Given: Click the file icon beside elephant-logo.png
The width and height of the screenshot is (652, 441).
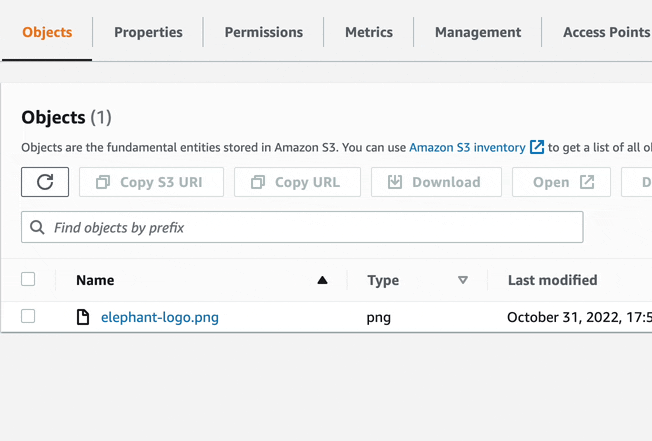Looking at the screenshot, I should coord(84,317).
